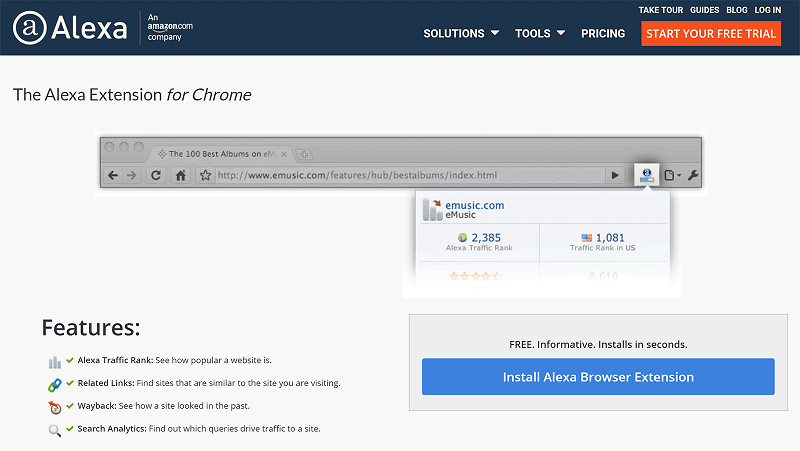Go to the Pricing page
800x451 pixels.
click(x=603, y=34)
